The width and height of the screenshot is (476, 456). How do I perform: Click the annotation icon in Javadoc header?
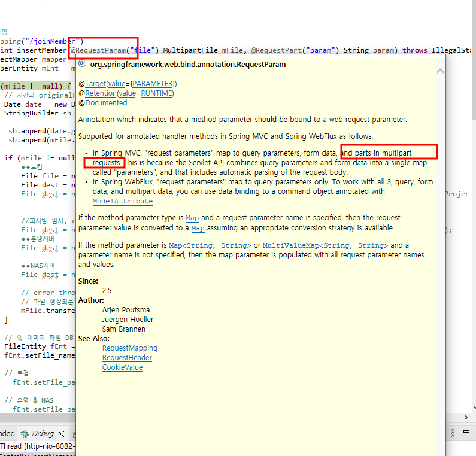tap(81, 63)
